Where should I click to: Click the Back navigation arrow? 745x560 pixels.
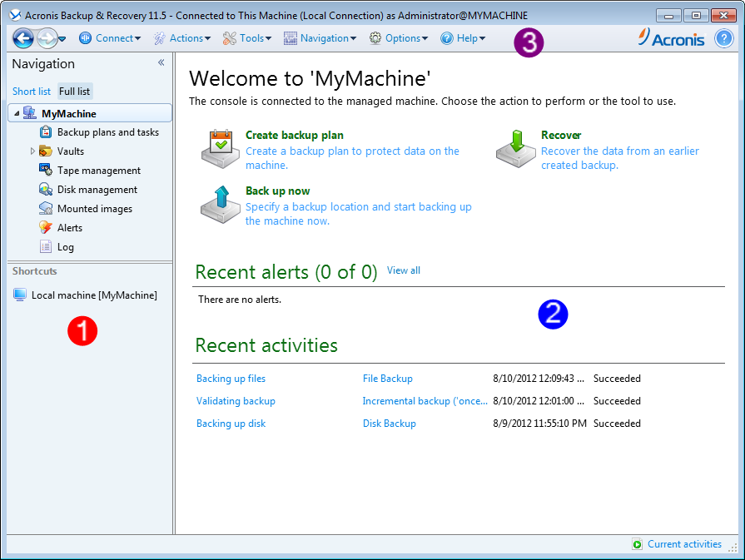(x=22, y=37)
